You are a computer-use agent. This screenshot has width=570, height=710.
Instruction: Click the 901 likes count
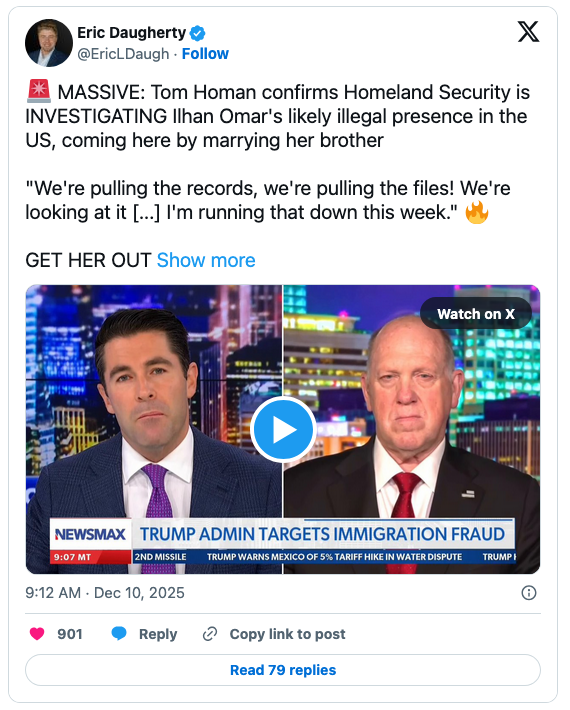click(x=70, y=634)
